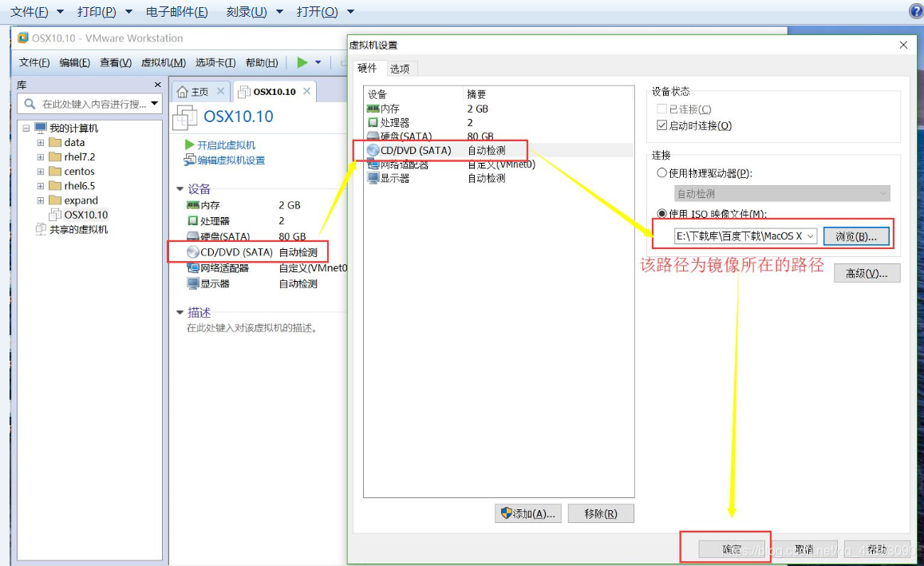Collapse the 设备 section triangle
924x566 pixels.
180,189
